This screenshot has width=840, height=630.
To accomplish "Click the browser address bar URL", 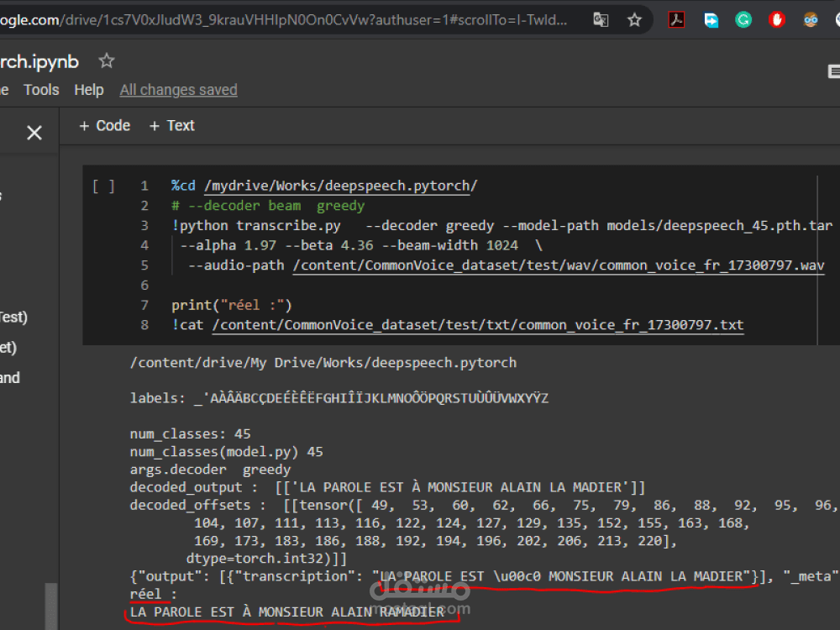I will (284, 20).
